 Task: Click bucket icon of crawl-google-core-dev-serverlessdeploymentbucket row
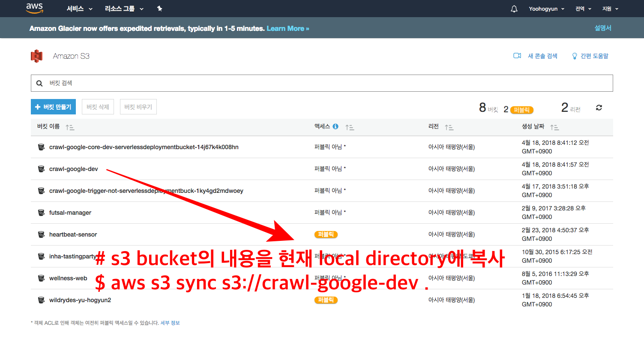(41, 147)
